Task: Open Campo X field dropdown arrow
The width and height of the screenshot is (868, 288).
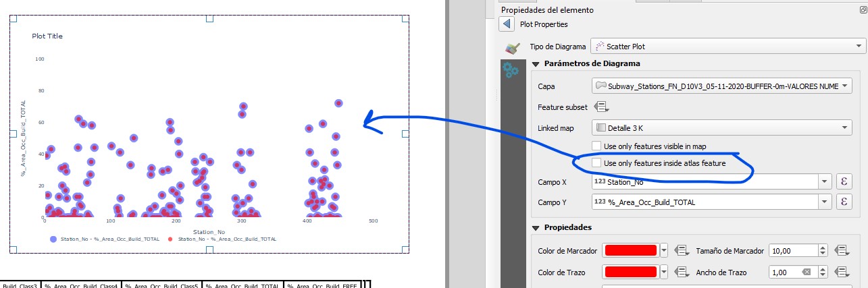Action: (x=825, y=181)
